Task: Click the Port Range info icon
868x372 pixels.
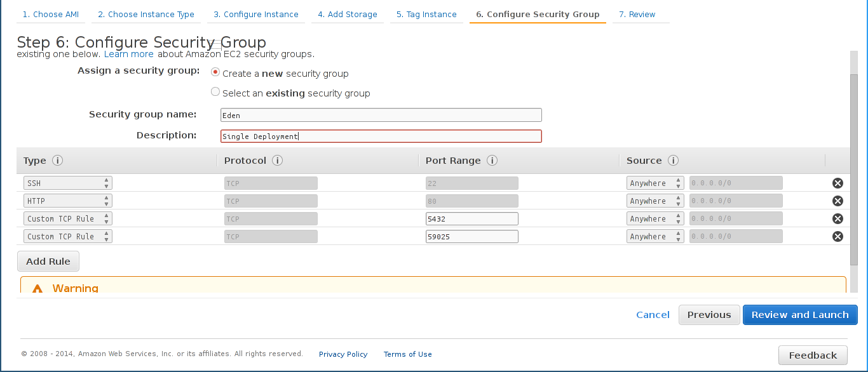Action: pyautogui.click(x=492, y=161)
